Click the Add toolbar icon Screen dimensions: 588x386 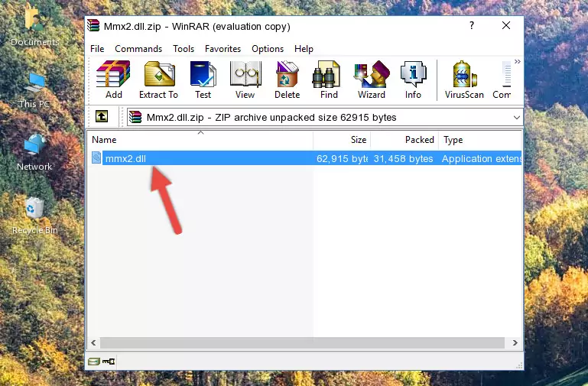coord(113,79)
